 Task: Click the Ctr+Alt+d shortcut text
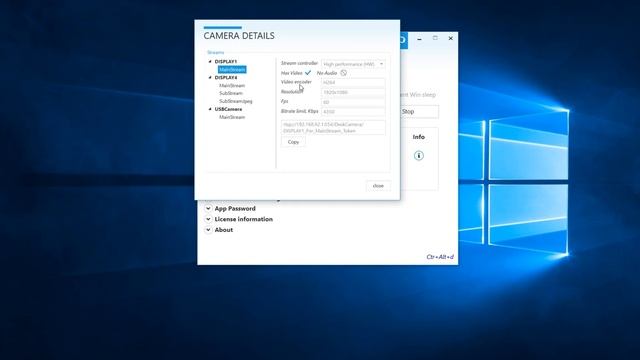440,257
